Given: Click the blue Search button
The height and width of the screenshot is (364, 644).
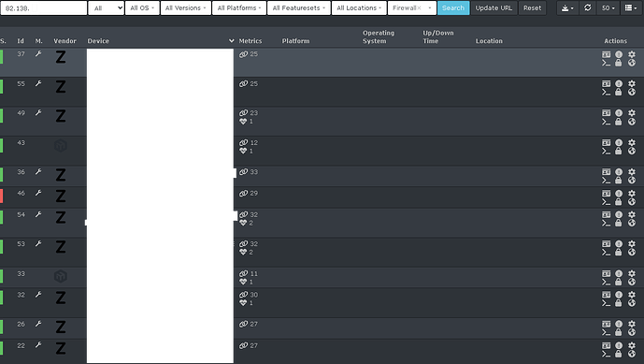Looking at the screenshot, I should (x=453, y=7).
